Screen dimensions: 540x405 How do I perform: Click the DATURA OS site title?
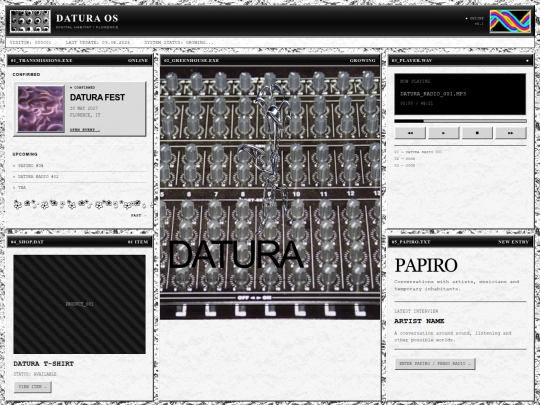click(x=87, y=18)
